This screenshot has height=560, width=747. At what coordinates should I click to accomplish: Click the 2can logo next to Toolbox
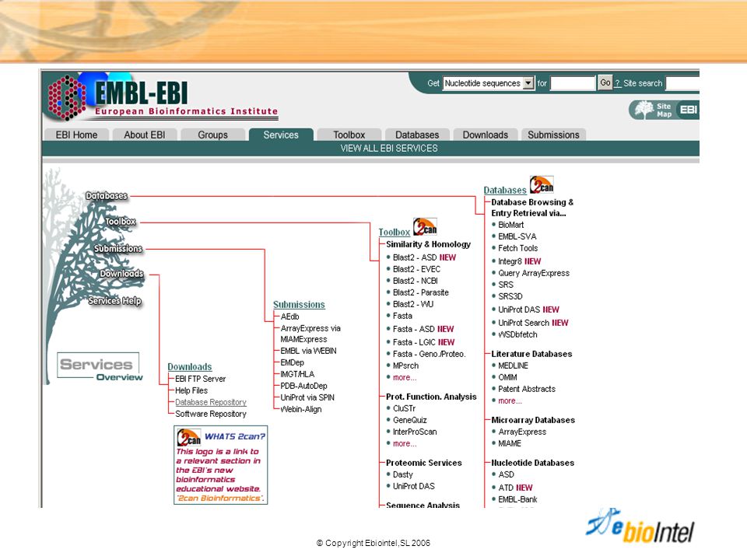click(425, 226)
